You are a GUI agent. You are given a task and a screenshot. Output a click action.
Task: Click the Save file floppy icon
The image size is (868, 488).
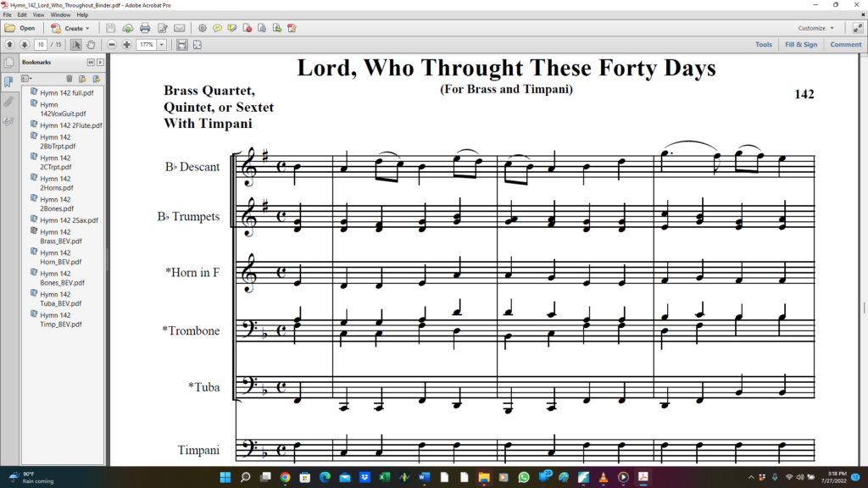[110, 28]
